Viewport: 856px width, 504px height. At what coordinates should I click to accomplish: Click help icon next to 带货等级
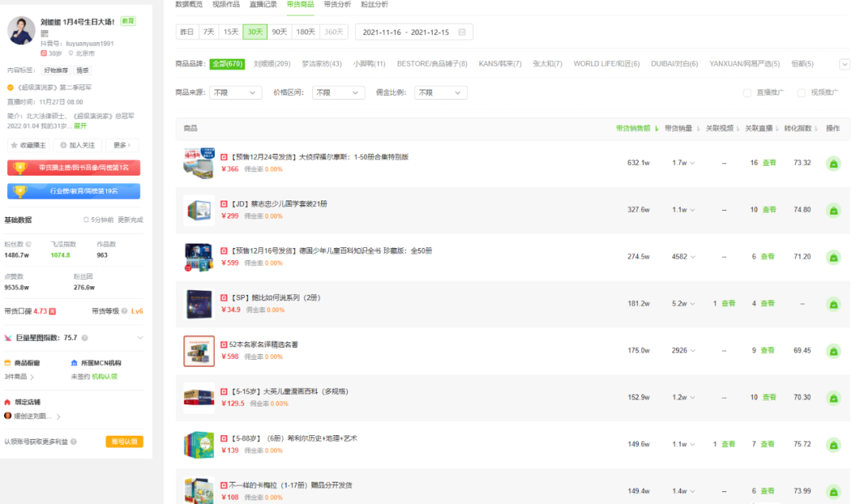pos(124,311)
